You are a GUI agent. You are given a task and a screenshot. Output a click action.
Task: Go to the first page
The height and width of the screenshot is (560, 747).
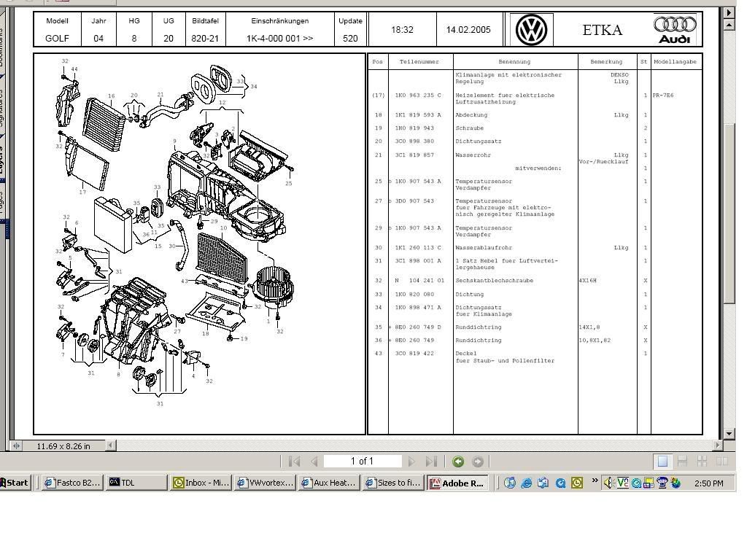pos(295,462)
